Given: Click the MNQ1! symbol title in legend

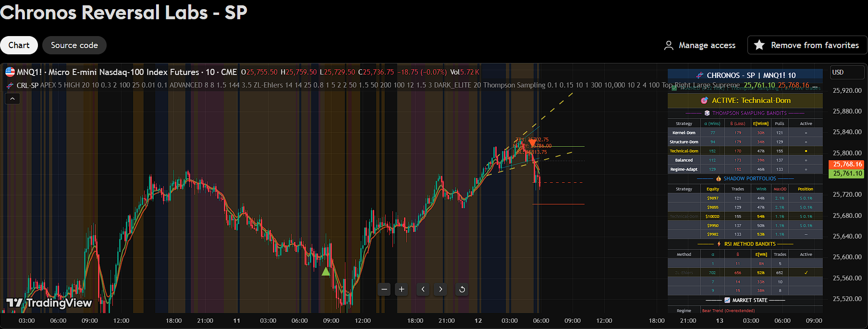Looking at the screenshot, I should [x=127, y=72].
